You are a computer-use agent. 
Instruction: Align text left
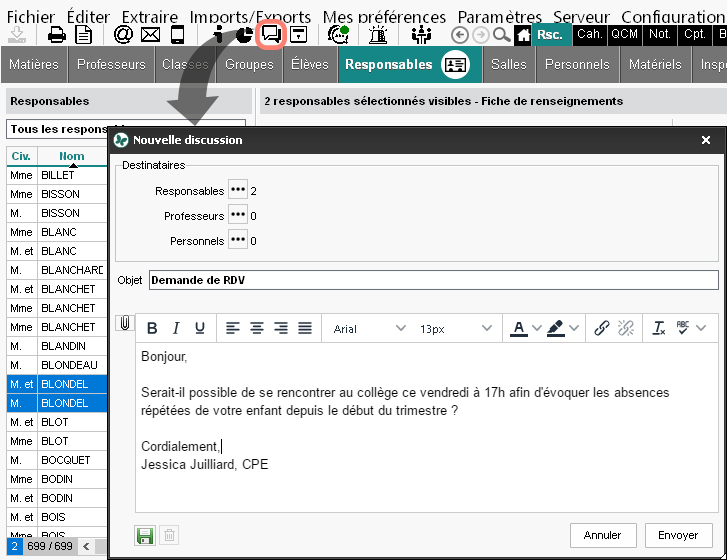tap(233, 328)
